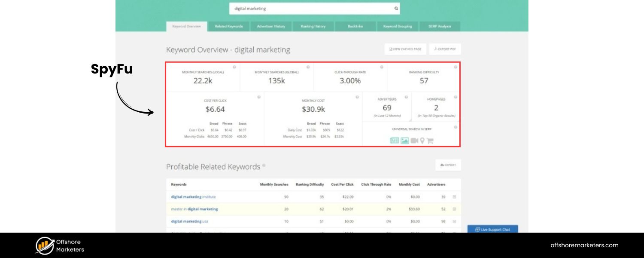The image size is (644, 258).
Task: Click the help icon on the Cost Per Click card
Action: coord(259,97)
